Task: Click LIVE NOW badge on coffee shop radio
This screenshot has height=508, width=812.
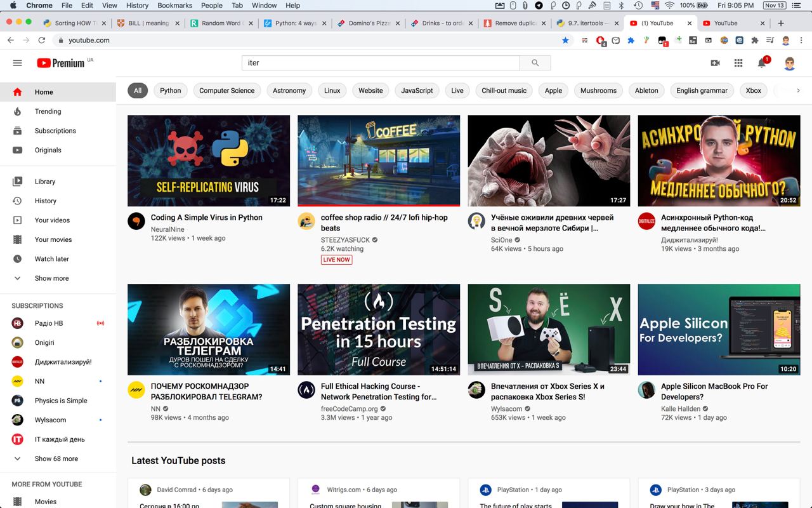Action: click(337, 260)
